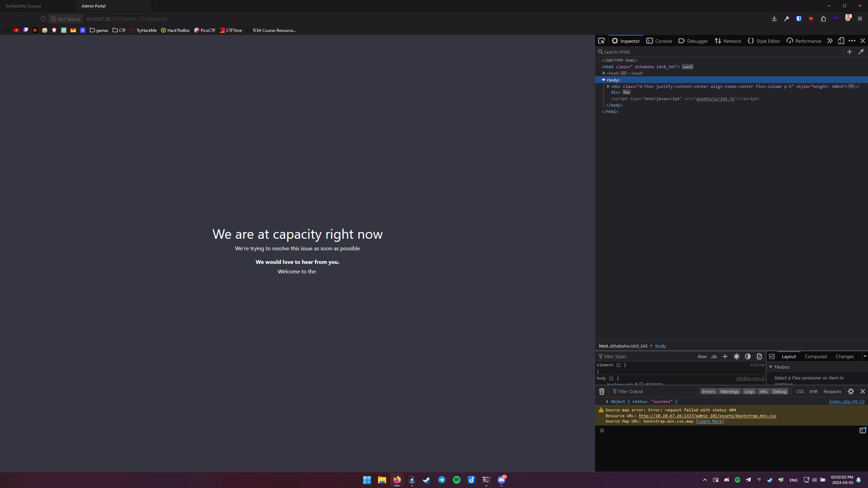Toggle the Errors console filter
The width and height of the screenshot is (868, 488).
click(708, 392)
